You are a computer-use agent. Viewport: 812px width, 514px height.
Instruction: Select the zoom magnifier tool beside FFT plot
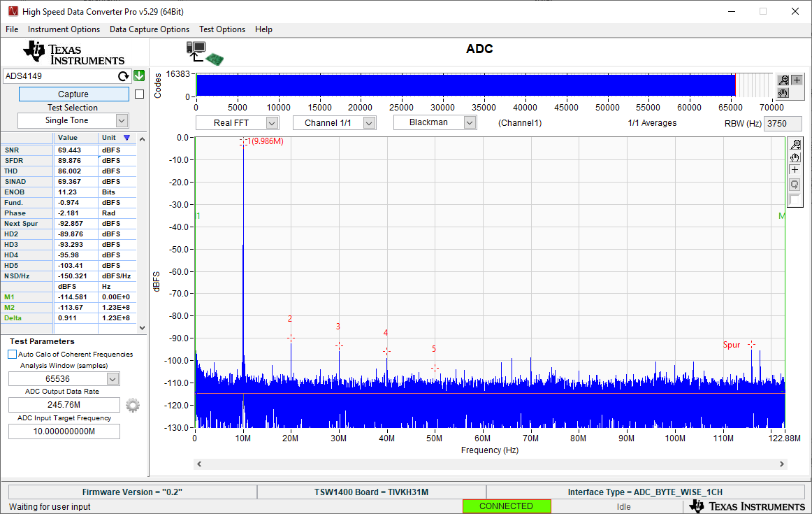[796, 144]
